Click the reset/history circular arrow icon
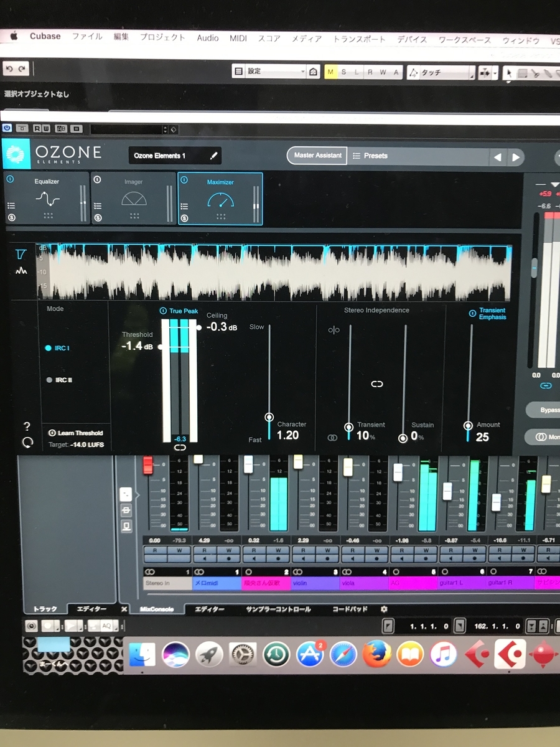Viewport: 560px width, 747px height. tap(27, 443)
